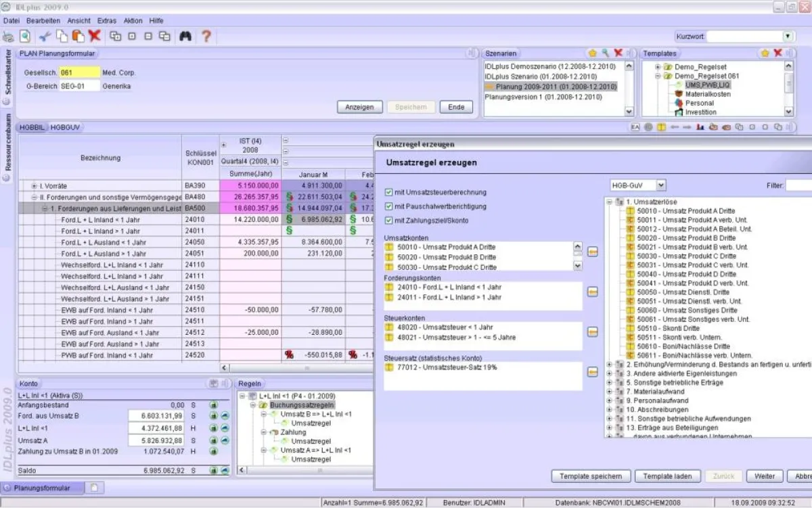The width and height of the screenshot is (812, 508).
Task: Expand I. Vorräte row in table
Action: (x=35, y=185)
